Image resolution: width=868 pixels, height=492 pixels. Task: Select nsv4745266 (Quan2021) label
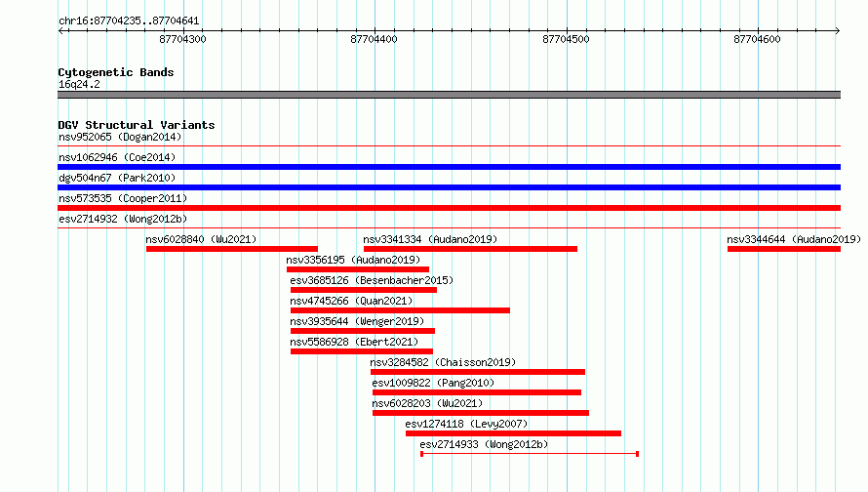point(351,301)
